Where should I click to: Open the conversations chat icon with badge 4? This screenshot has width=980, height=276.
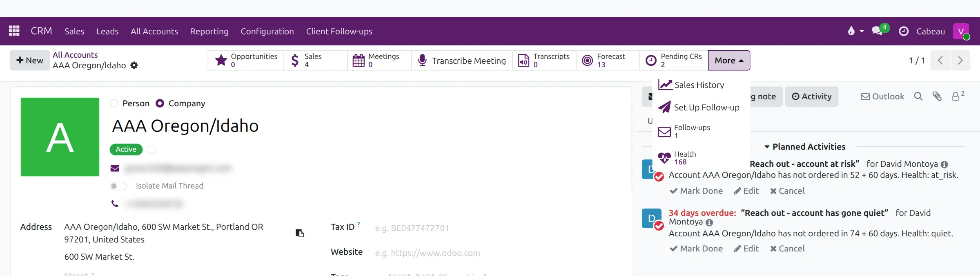(878, 30)
